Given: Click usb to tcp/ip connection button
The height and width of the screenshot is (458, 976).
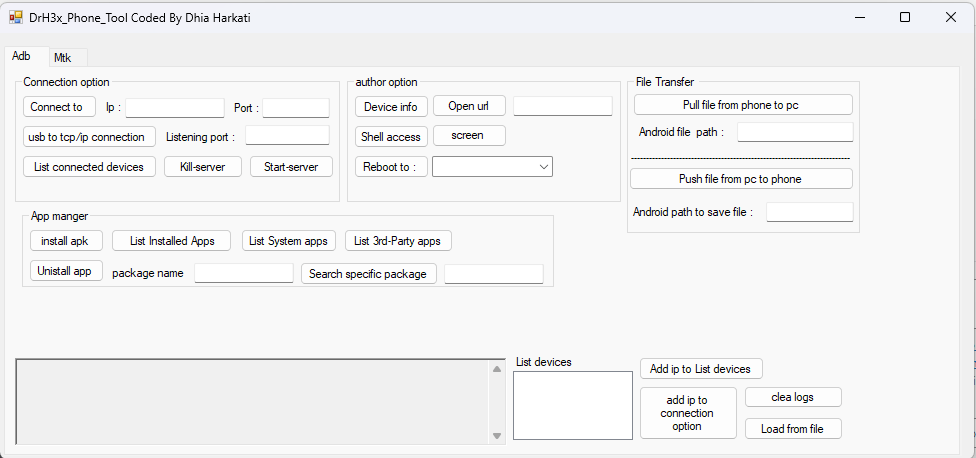Looking at the screenshot, I should 90,137.
